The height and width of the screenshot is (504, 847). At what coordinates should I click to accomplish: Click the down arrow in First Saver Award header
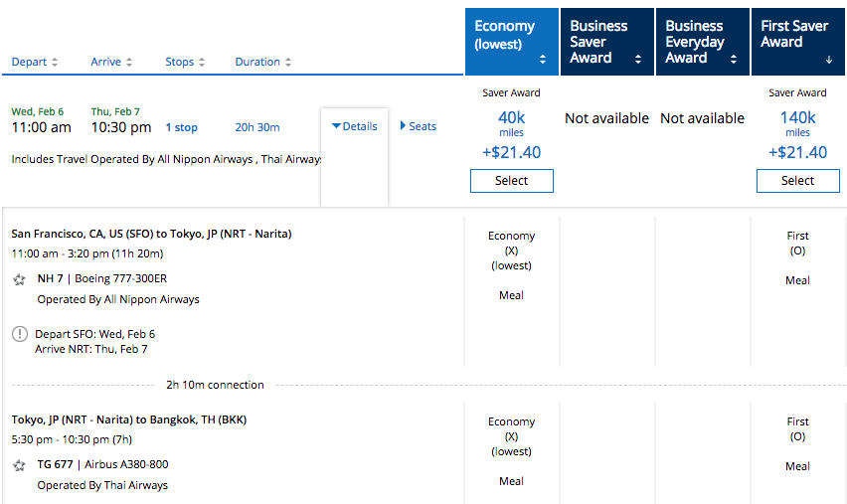point(829,60)
